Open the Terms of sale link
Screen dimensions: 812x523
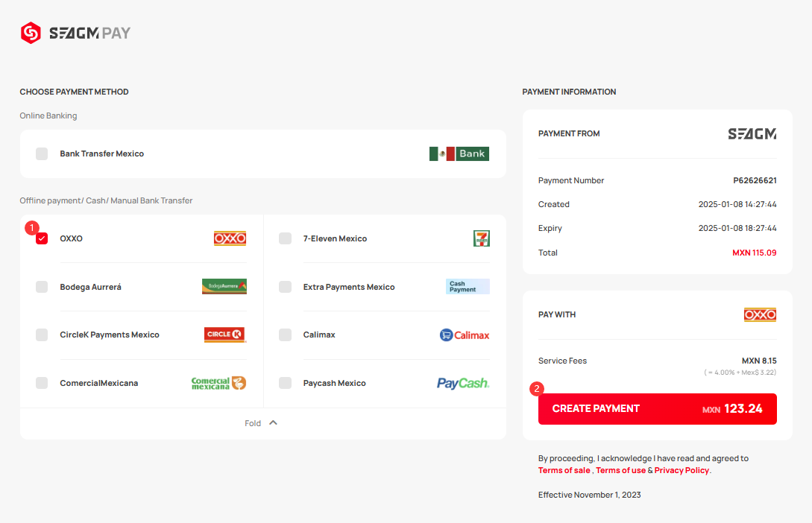click(564, 470)
